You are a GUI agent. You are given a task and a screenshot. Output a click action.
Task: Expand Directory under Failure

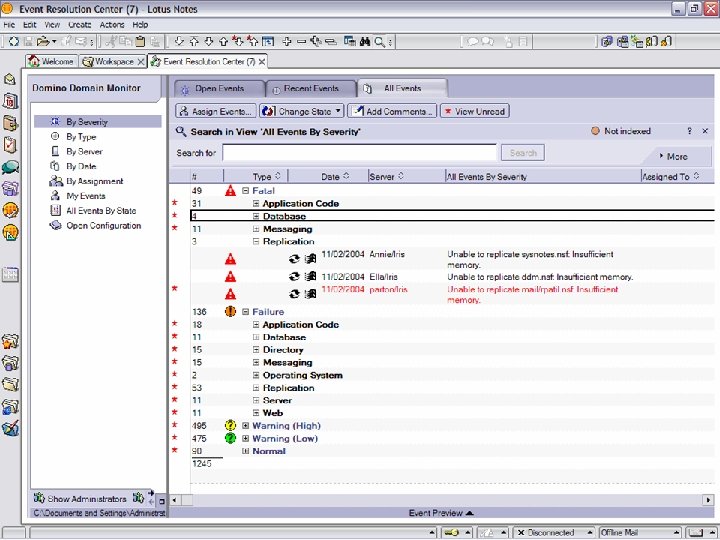[256, 350]
